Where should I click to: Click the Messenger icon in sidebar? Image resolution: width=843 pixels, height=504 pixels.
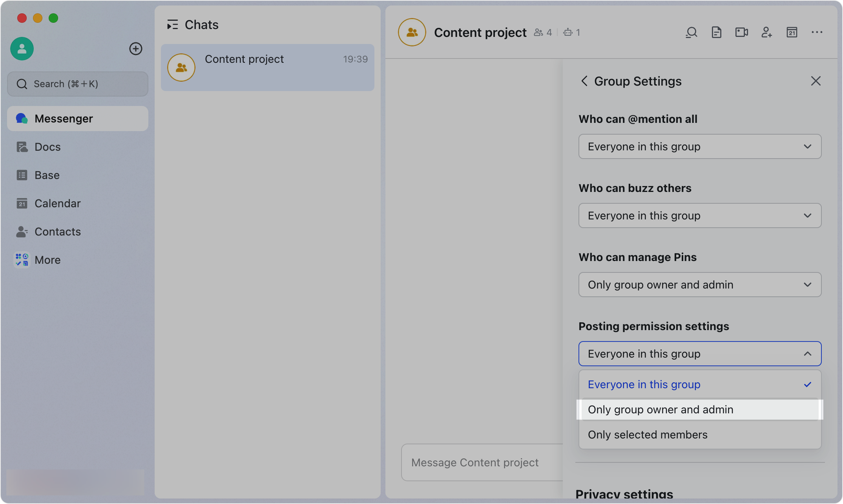(x=22, y=119)
